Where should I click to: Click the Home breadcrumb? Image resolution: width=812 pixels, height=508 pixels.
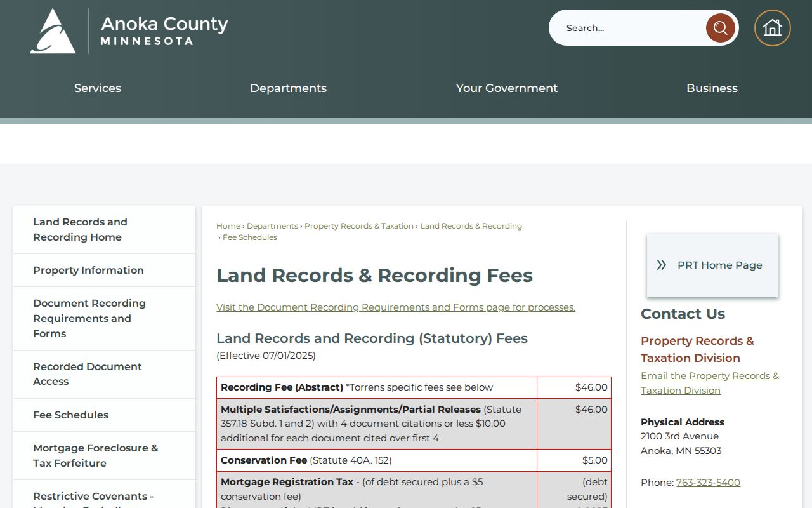coord(228,226)
